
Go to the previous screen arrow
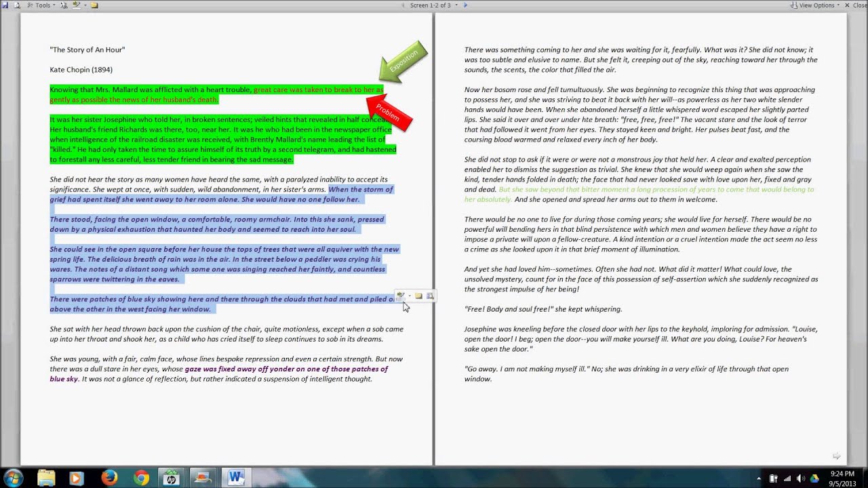point(402,5)
